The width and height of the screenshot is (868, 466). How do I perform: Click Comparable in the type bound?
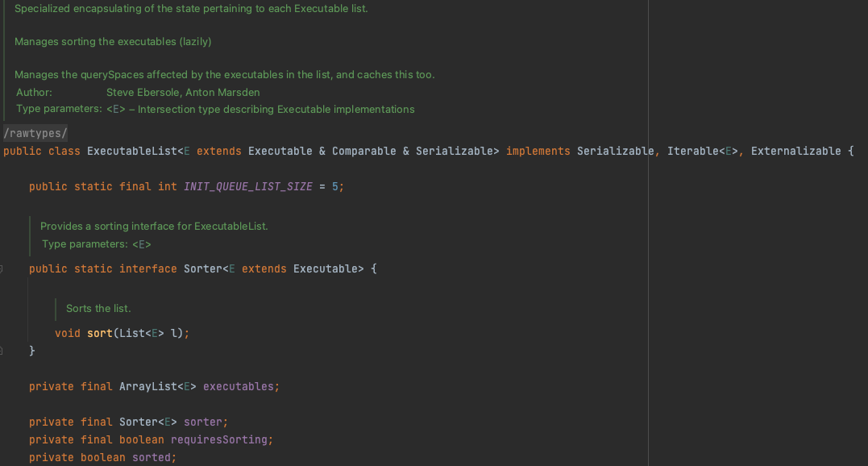(x=363, y=151)
